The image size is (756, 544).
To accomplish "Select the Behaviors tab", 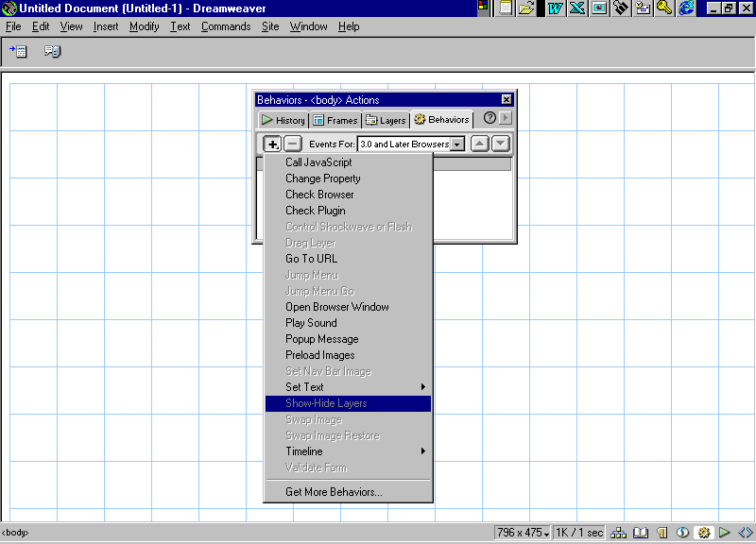I will 441,120.
